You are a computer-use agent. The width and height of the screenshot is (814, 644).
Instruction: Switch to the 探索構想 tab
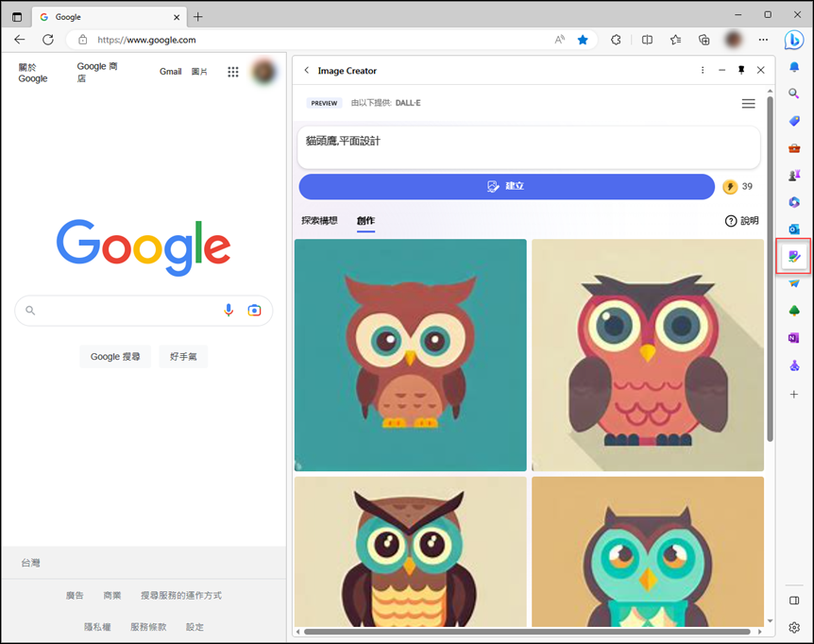click(x=319, y=221)
